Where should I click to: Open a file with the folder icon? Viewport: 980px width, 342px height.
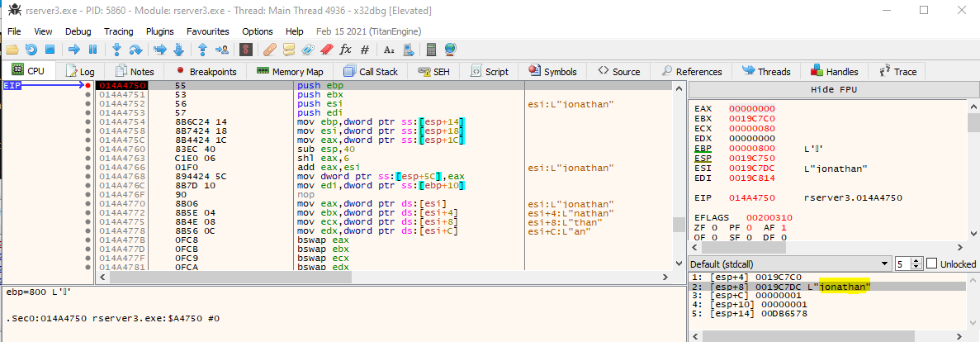pos(12,50)
